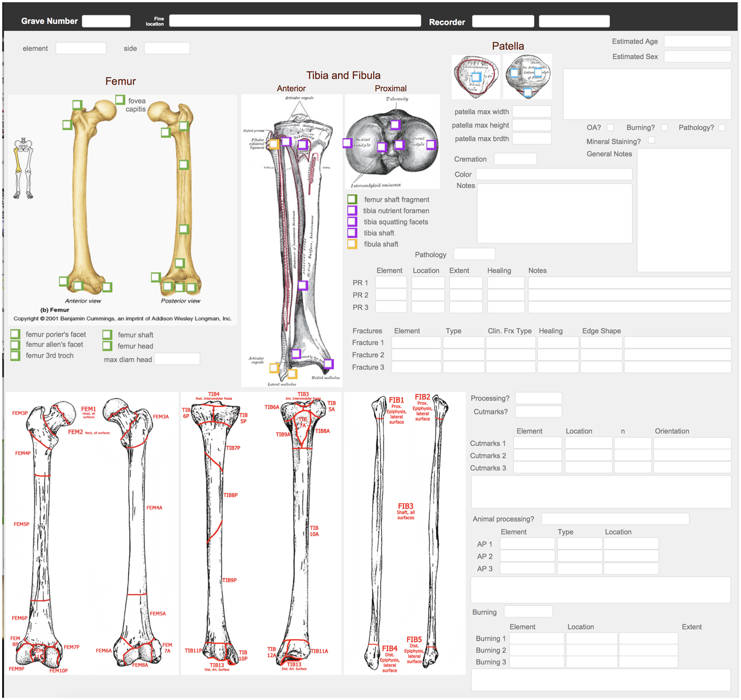Image resolution: width=741 pixels, height=700 pixels.
Task: Click the TIB4 label on tibia zone diagram
Action: 214,395
